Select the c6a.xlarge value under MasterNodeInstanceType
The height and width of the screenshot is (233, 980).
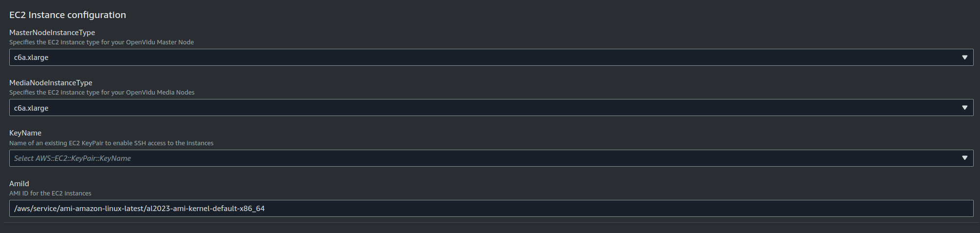(x=31, y=58)
